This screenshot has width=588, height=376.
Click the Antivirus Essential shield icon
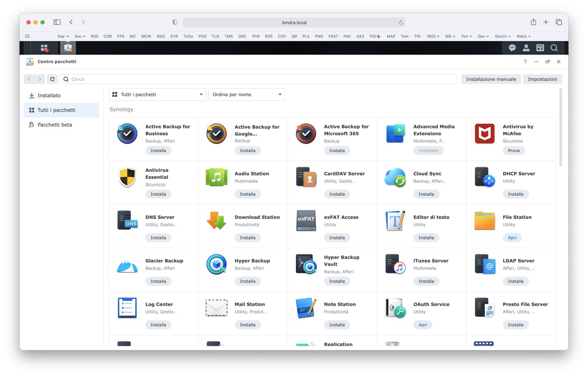[x=127, y=177]
